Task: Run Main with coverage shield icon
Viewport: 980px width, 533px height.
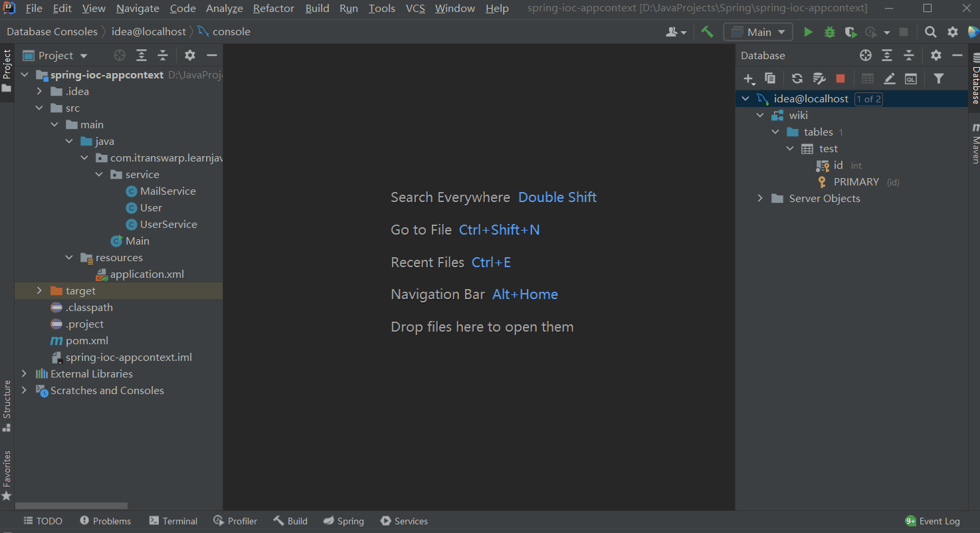Action: coord(850,32)
